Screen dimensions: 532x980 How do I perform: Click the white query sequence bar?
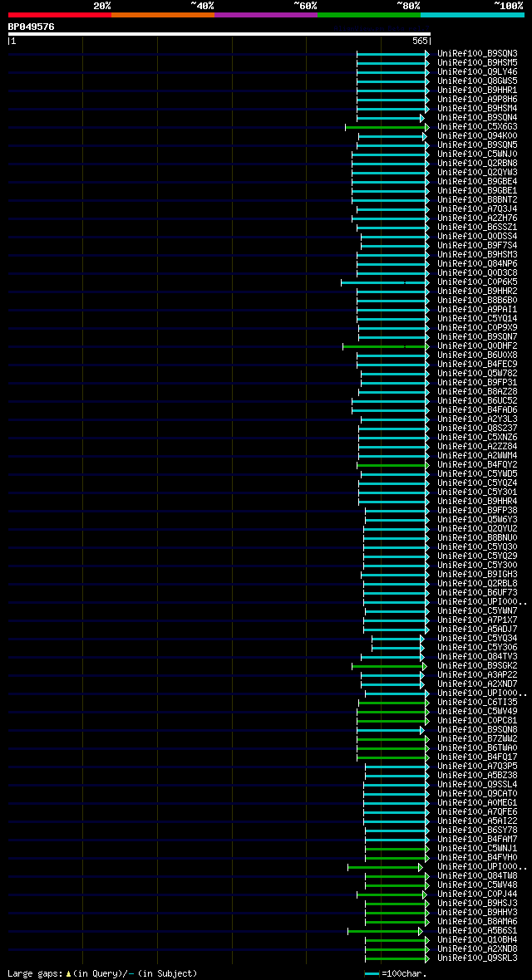click(x=219, y=34)
